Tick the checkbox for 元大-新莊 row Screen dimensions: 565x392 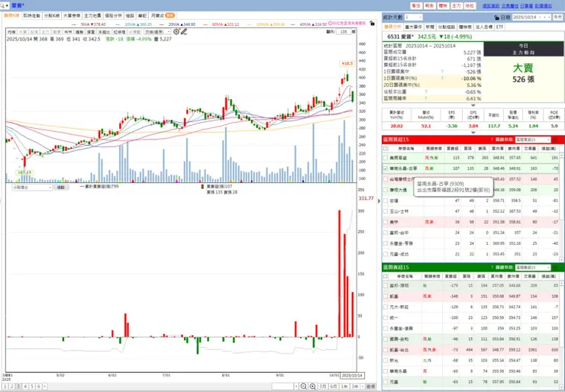click(386, 307)
